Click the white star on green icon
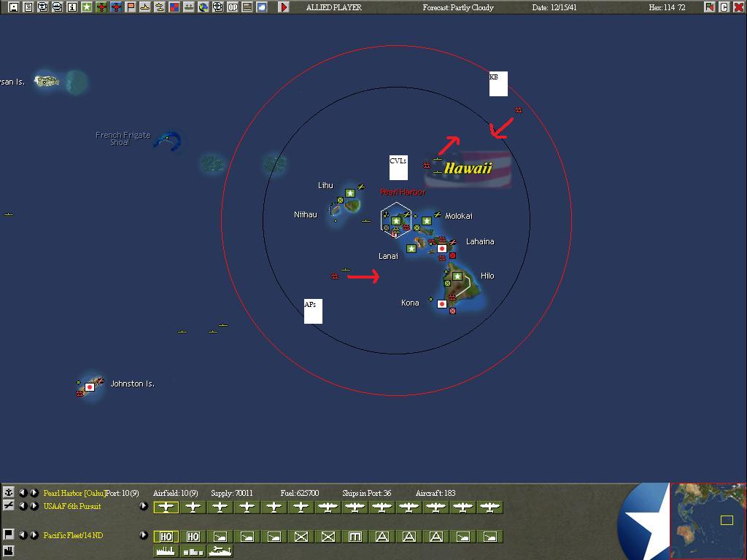Image resolution: width=747 pixels, height=560 pixels. (x=87, y=7)
